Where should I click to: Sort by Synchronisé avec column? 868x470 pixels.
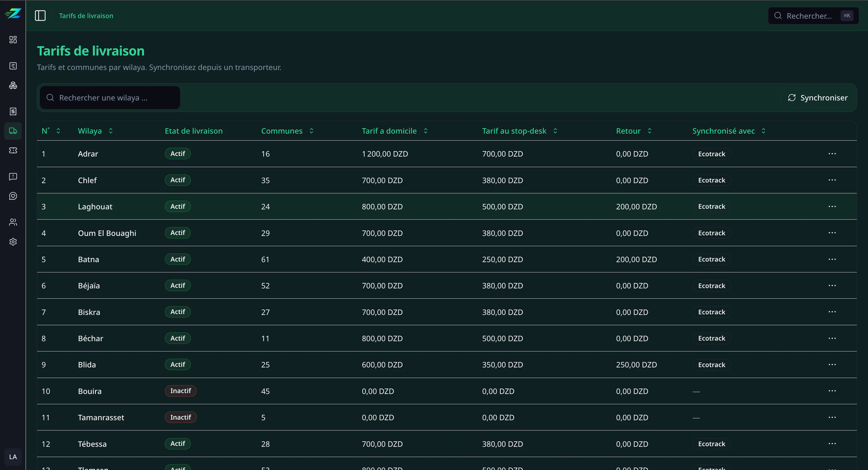pyautogui.click(x=729, y=131)
